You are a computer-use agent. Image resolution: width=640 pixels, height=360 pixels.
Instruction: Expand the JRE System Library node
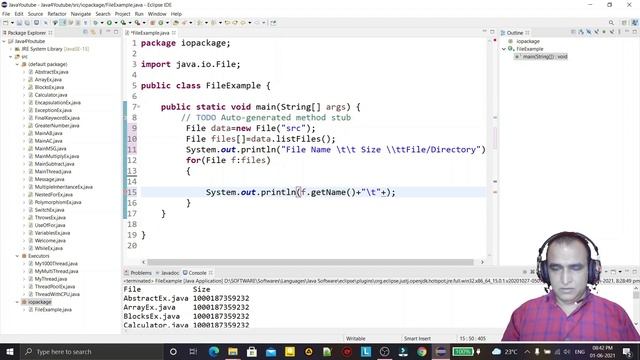pos(11,49)
